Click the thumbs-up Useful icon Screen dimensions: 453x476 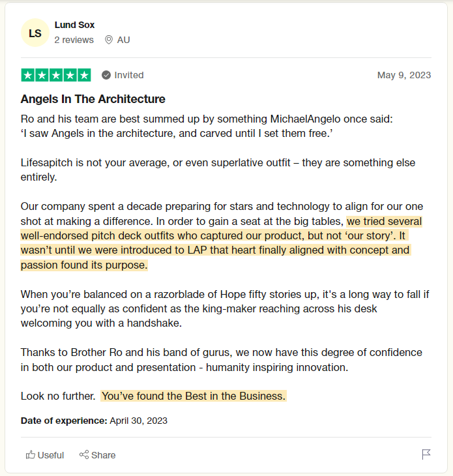click(31, 455)
